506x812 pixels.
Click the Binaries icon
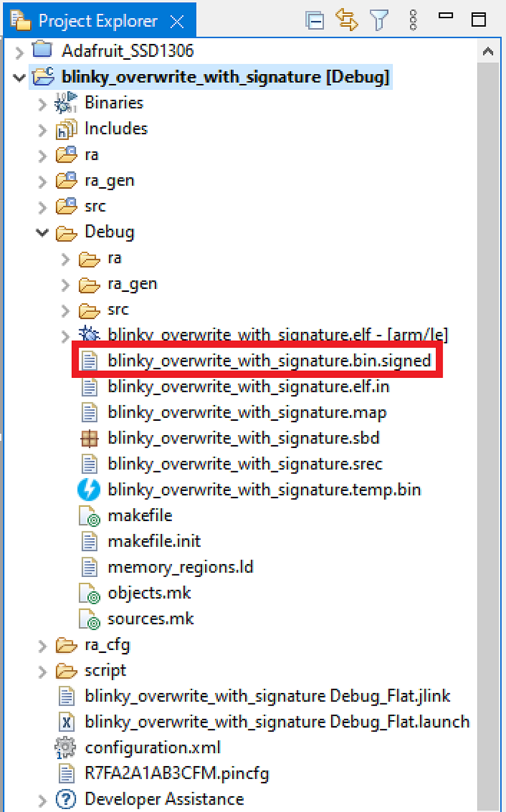pyautogui.click(x=66, y=102)
